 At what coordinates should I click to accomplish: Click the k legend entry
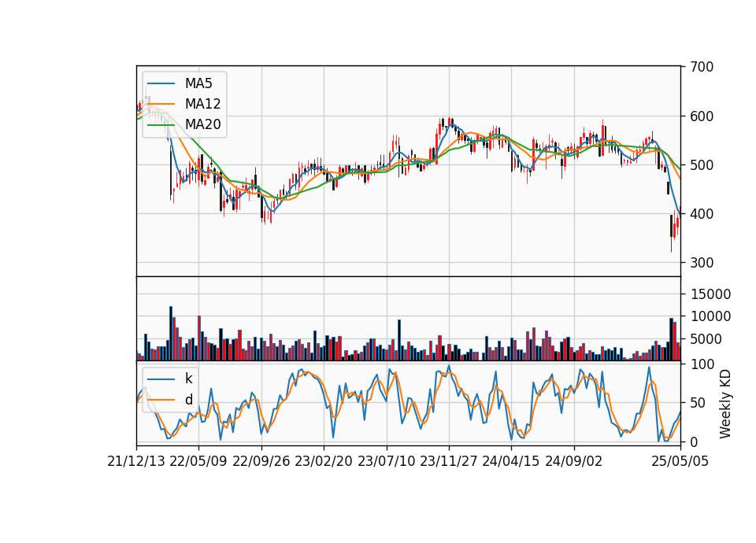(x=188, y=379)
